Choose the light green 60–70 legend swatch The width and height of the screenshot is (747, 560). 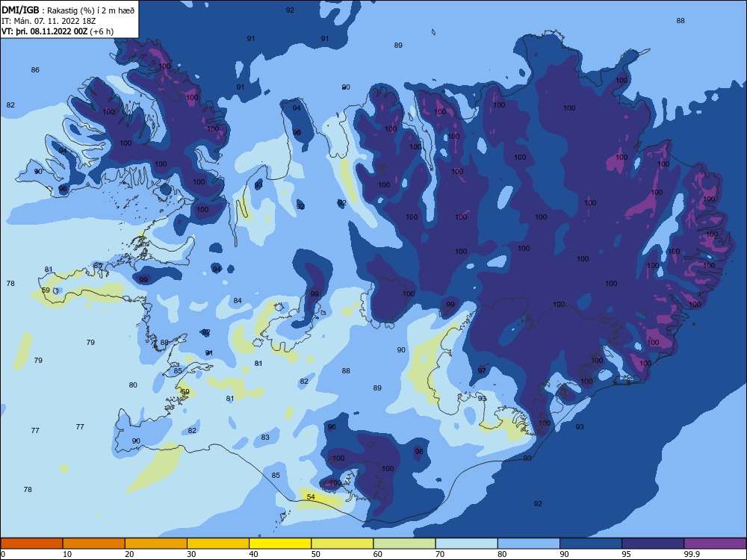coord(404,544)
